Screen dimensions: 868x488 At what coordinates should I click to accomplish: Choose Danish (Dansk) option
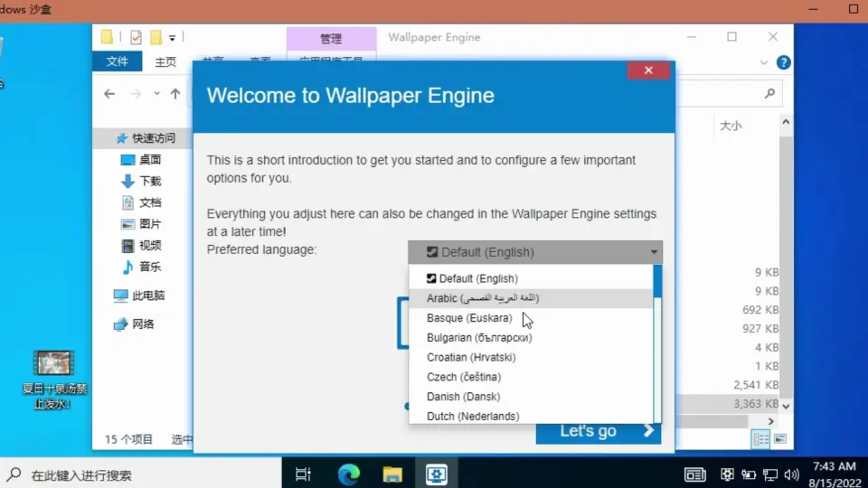(x=531, y=397)
